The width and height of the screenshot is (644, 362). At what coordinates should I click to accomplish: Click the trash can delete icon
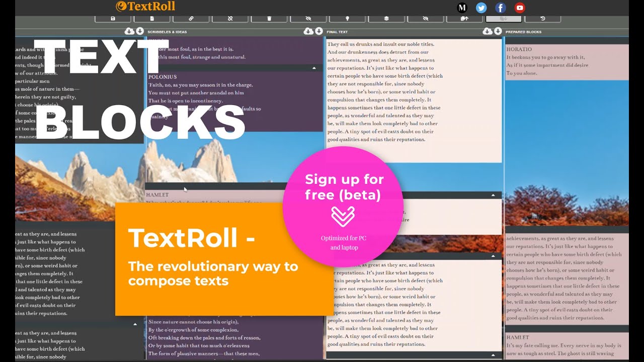coord(269,19)
